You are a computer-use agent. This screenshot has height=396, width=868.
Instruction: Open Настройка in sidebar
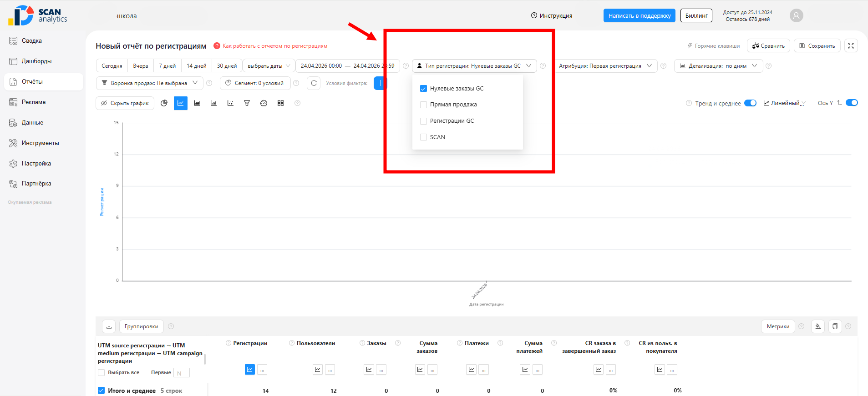coord(44,164)
